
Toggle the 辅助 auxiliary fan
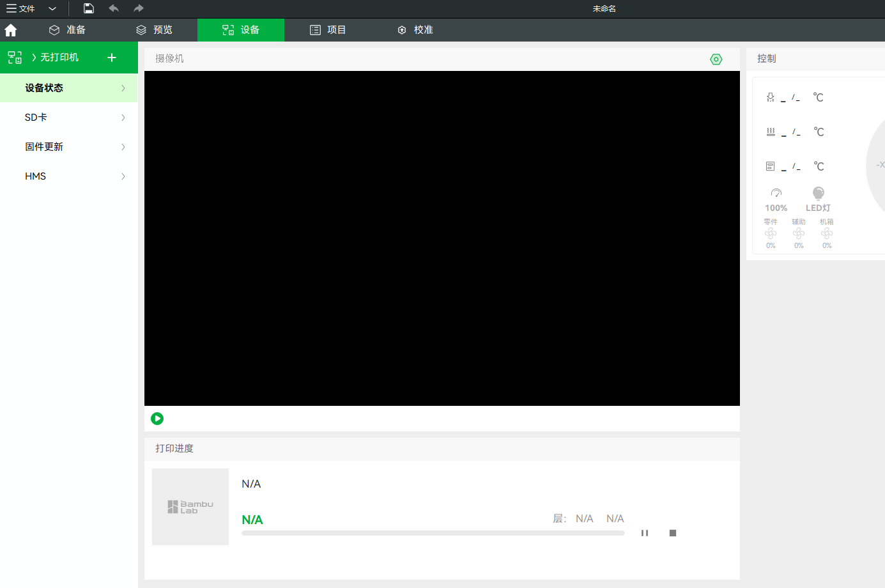pos(799,234)
